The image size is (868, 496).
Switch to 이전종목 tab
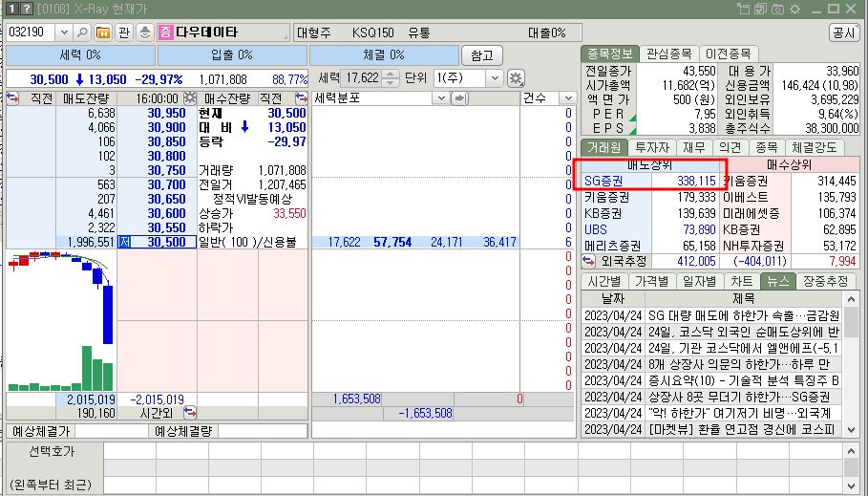(x=729, y=54)
